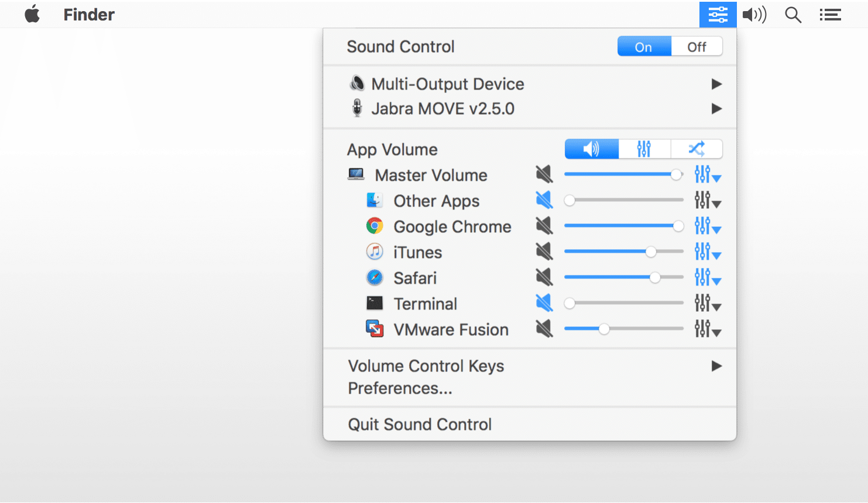The image size is (868, 503).
Task: Open Terminal EQ dropdown
Action: [x=708, y=303]
